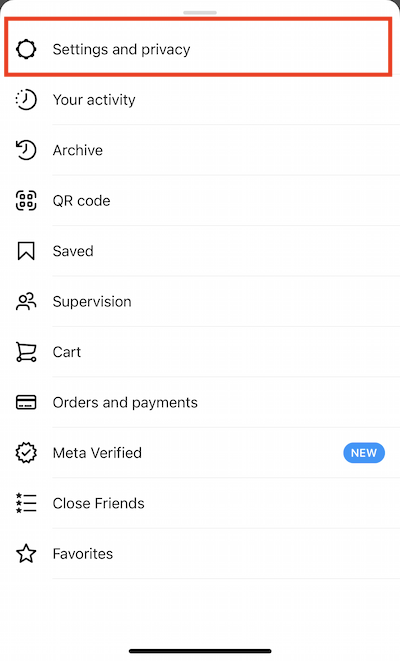Image resolution: width=400 pixels, height=661 pixels.
Task: Open Orders and payments entry
Action: [x=200, y=402]
